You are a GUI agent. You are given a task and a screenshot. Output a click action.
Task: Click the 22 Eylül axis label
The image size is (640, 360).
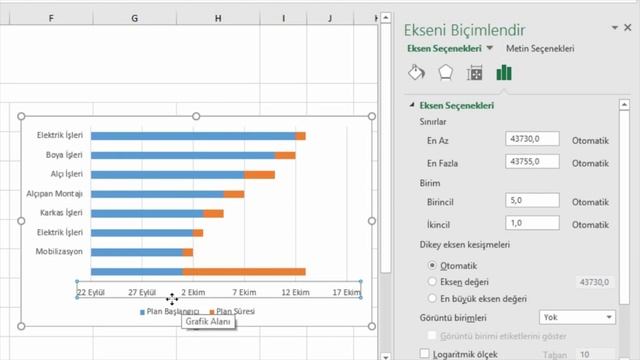tap(91, 292)
